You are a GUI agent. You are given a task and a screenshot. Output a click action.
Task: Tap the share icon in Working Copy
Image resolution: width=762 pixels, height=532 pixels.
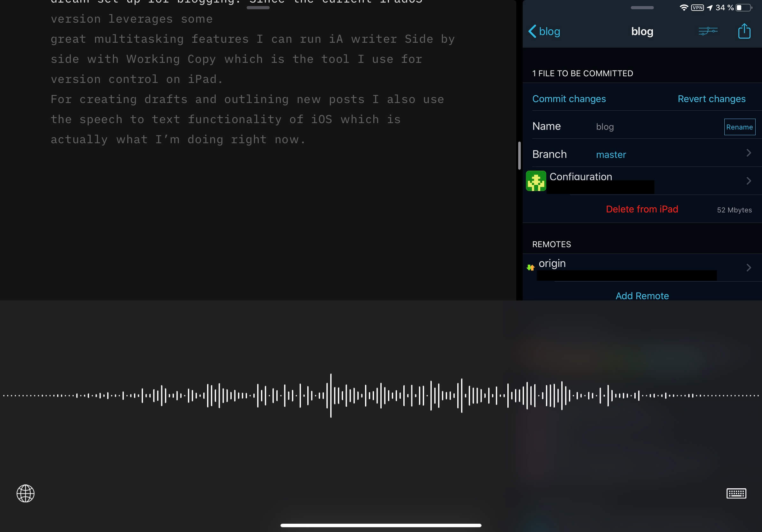(744, 31)
